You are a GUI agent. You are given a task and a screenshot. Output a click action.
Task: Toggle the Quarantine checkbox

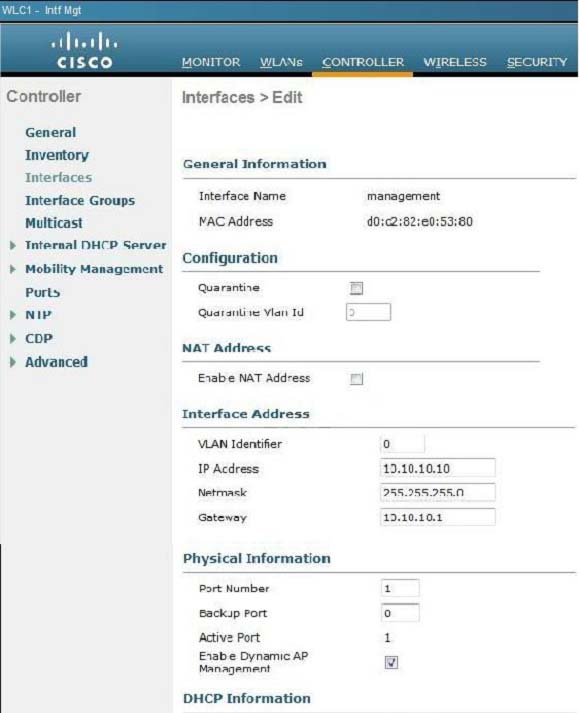pos(356,288)
